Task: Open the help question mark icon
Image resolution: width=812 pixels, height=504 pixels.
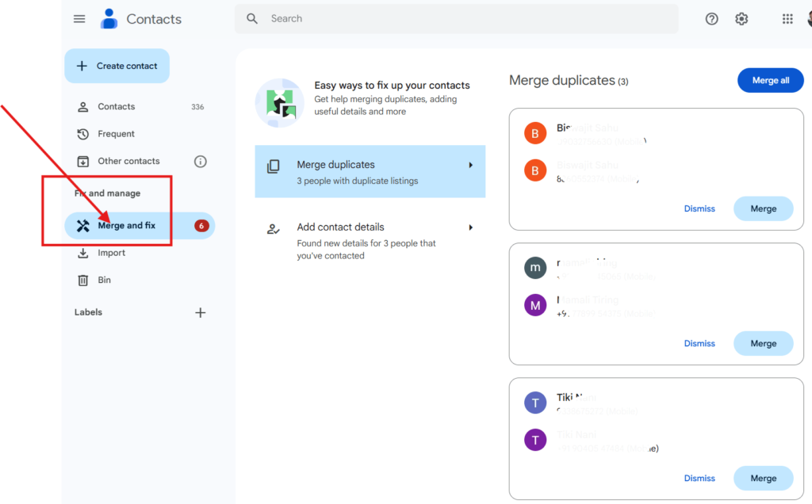Action: click(711, 19)
